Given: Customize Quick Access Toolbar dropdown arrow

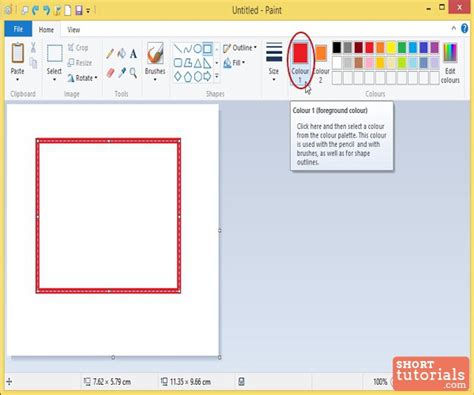Looking at the screenshot, I should click(x=88, y=11).
